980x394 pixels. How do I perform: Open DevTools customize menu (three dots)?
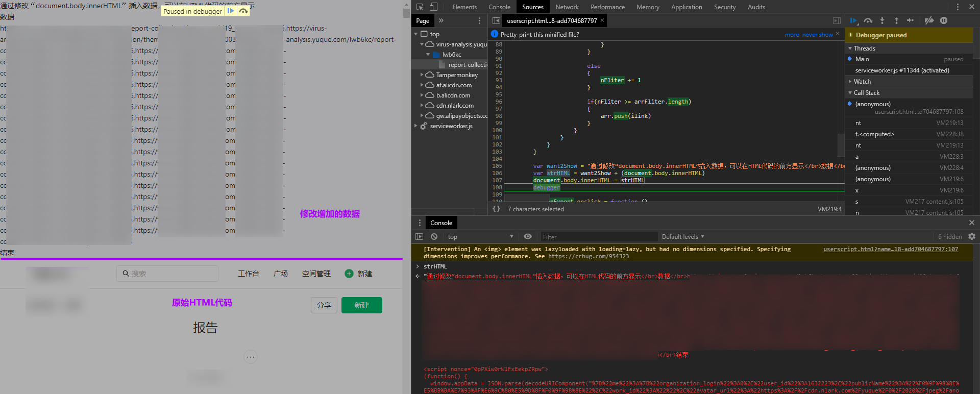(x=958, y=7)
